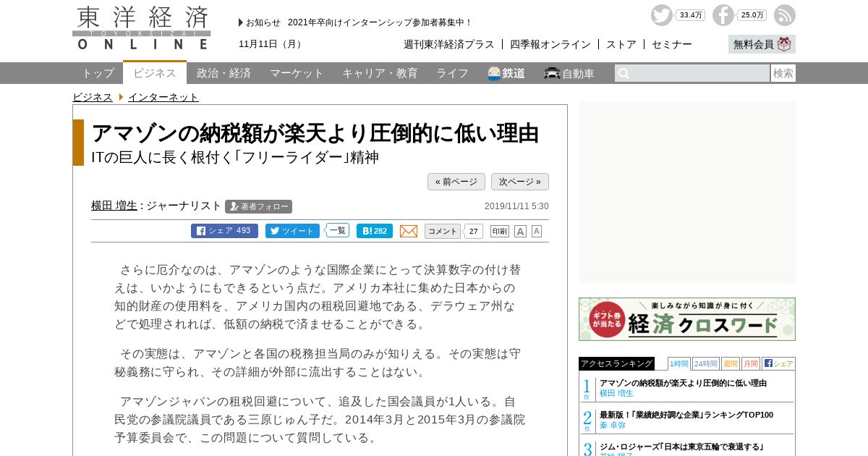Select the larger font size A icon
868x456 pixels.
[x=520, y=231]
